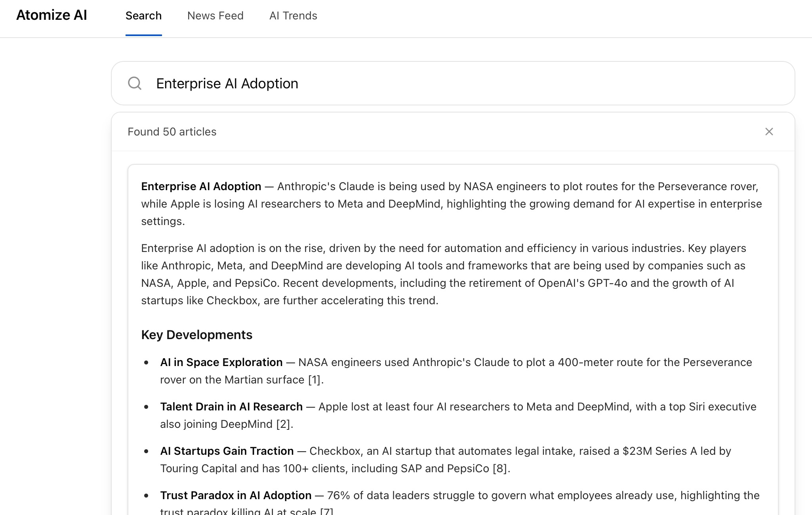Image resolution: width=812 pixels, height=515 pixels.
Task: Open the News Feed tab
Action: (215, 16)
